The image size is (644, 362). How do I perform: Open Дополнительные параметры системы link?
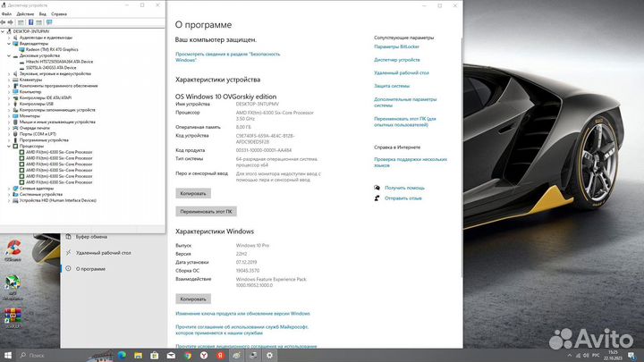point(405,102)
